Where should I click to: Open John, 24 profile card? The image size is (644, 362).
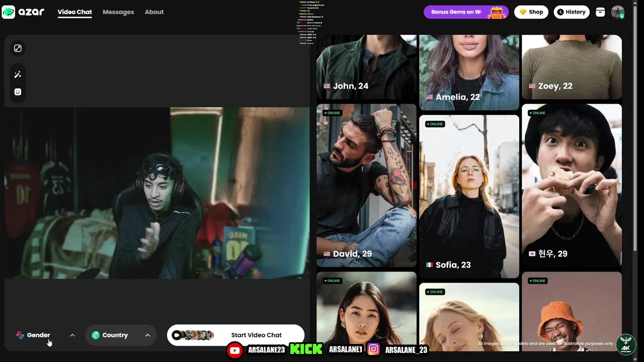(366, 67)
